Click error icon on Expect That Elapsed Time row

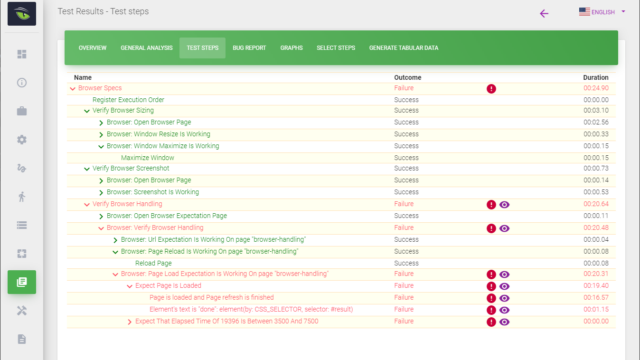click(x=491, y=322)
